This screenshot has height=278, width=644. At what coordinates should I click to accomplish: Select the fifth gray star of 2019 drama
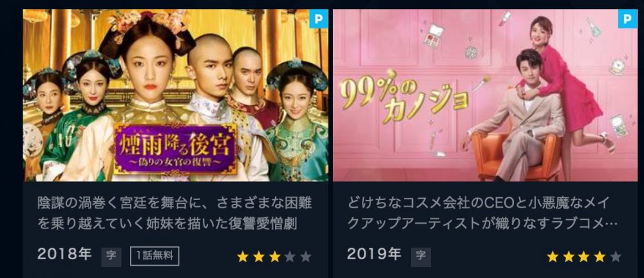pos(615,257)
